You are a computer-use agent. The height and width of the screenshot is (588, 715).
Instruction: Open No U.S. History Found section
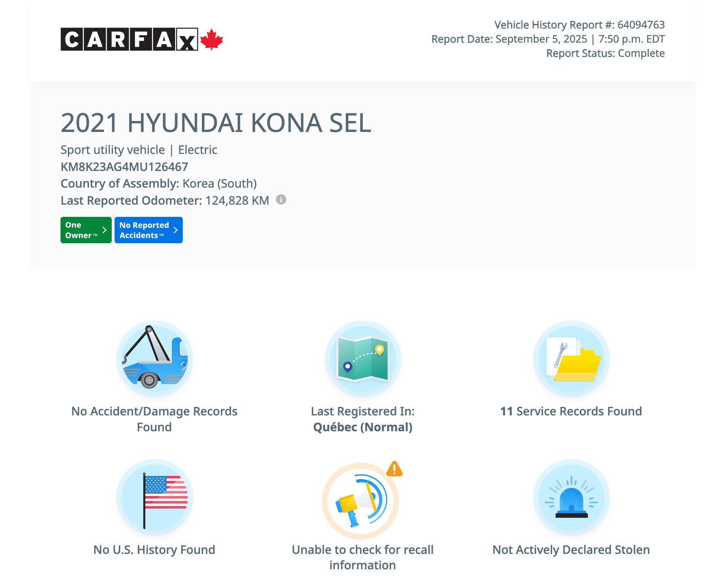pos(154,550)
